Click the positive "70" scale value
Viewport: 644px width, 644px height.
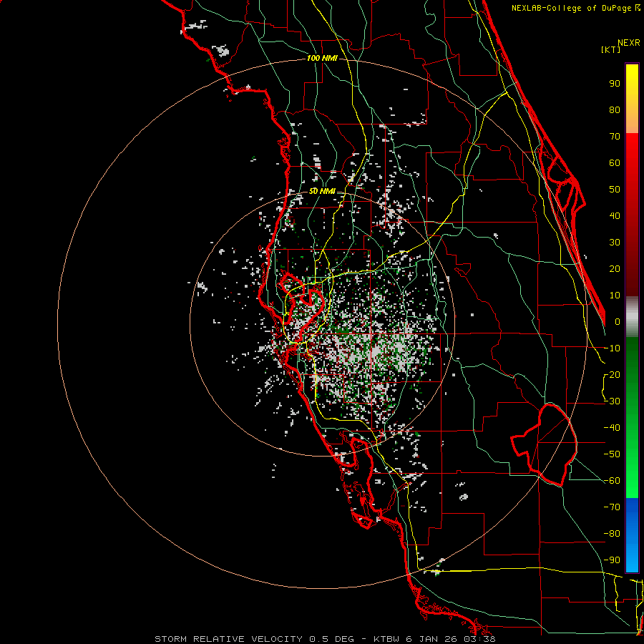[615, 137]
